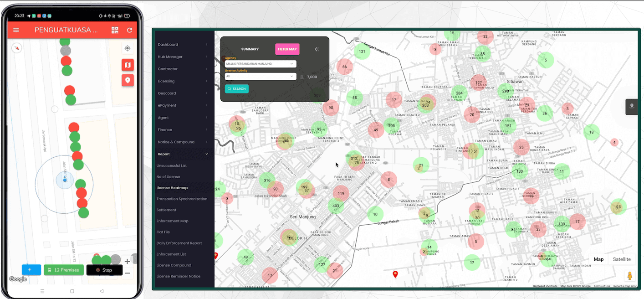Tap the red location pin tool icon on mobile
This screenshot has width=644, height=299.
[128, 80]
